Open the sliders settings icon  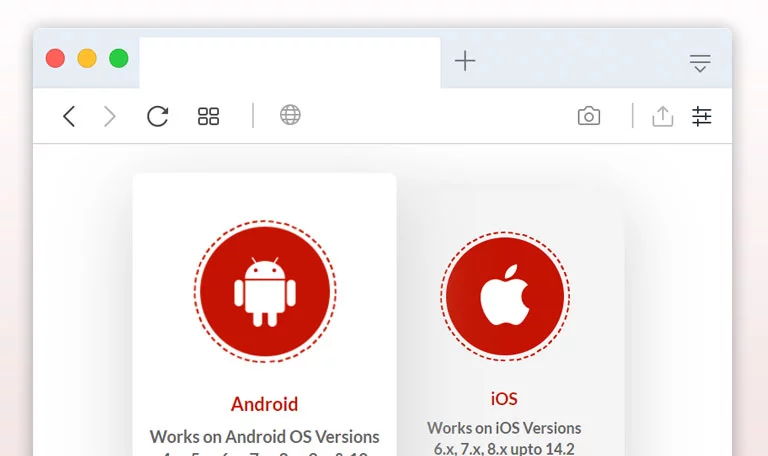tap(701, 117)
